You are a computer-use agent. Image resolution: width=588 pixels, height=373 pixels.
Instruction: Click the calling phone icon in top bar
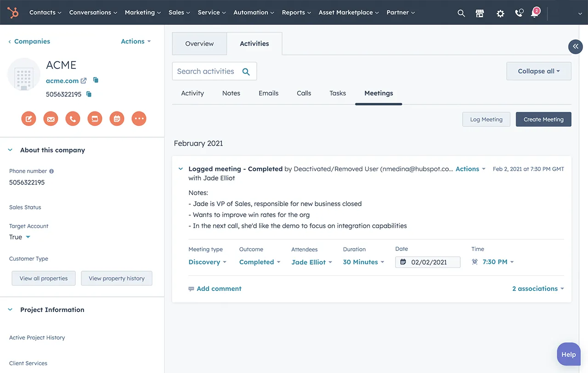(x=519, y=13)
